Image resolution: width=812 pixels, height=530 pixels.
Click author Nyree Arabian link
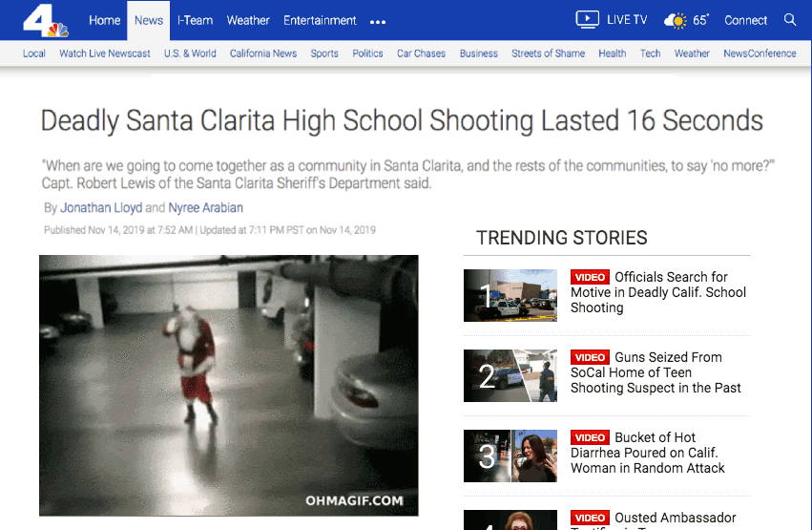pyautogui.click(x=205, y=208)
